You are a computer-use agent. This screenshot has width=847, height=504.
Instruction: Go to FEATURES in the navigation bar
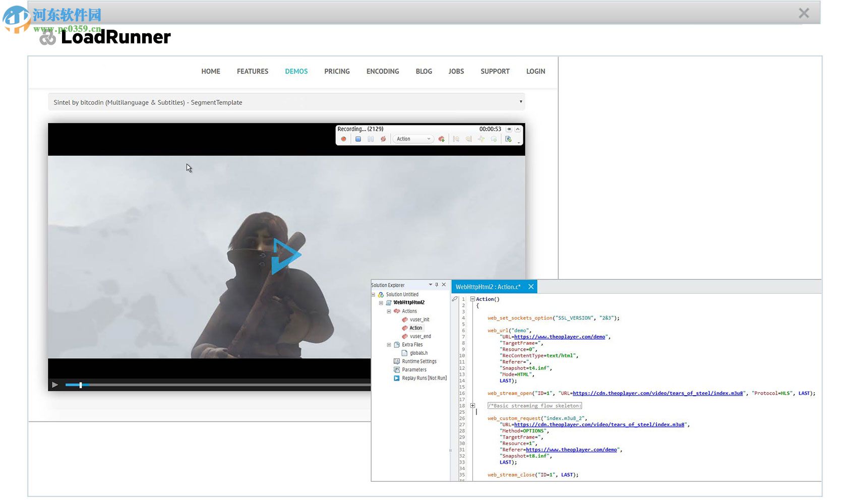(253, 72)
